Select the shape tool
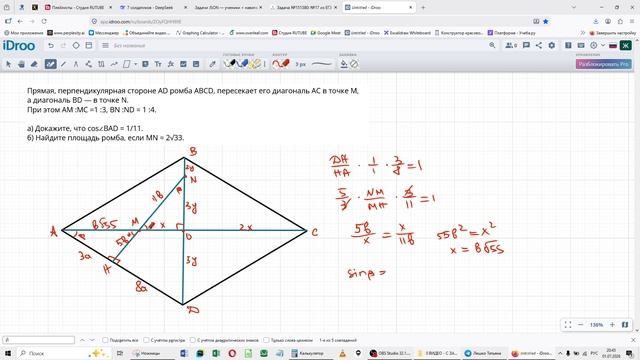 point(127,64)
